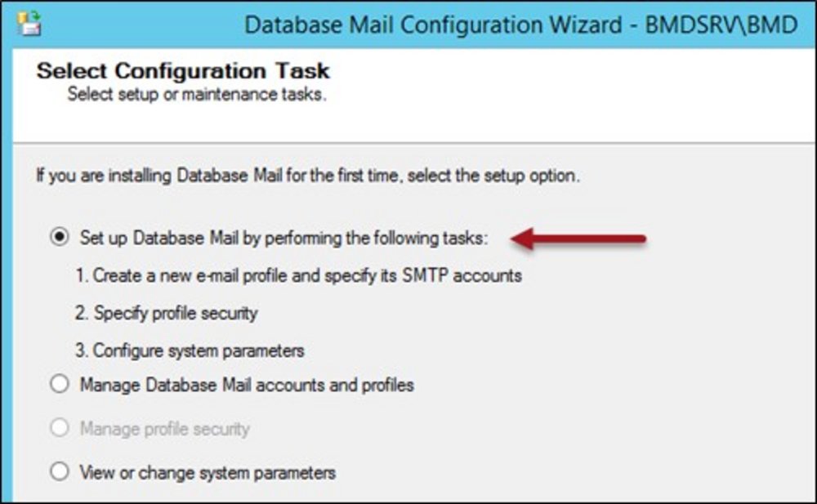
Task: Click the 'Select Configuration Task' heading
Action: pyautogui.click(x=183, y=71)
